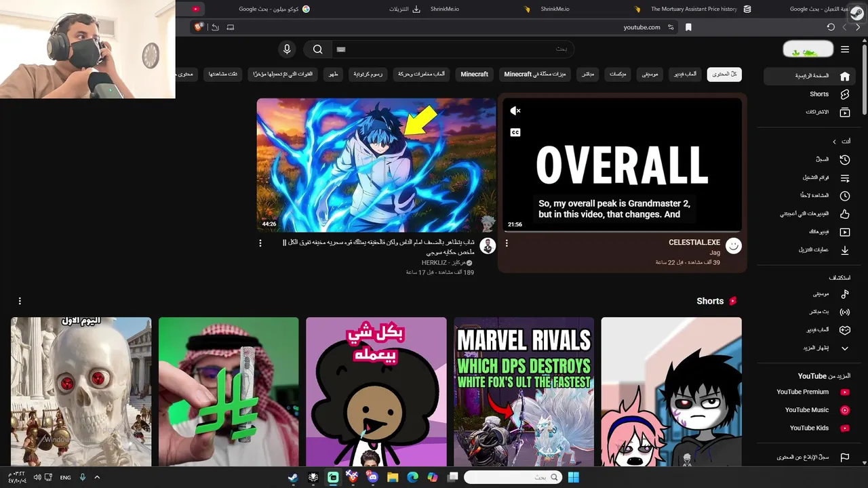Viewport: 868px width, 488px height.
Task: Open the HERKLIZ channel name link
Action: pyautogui.click(x=443, y=262)
